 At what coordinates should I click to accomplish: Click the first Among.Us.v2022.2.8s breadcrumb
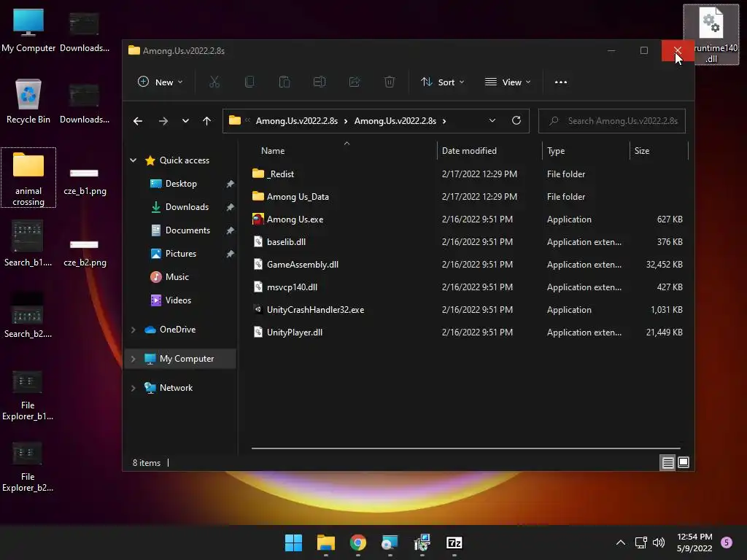pyautogui.click(x=296, y=121)
